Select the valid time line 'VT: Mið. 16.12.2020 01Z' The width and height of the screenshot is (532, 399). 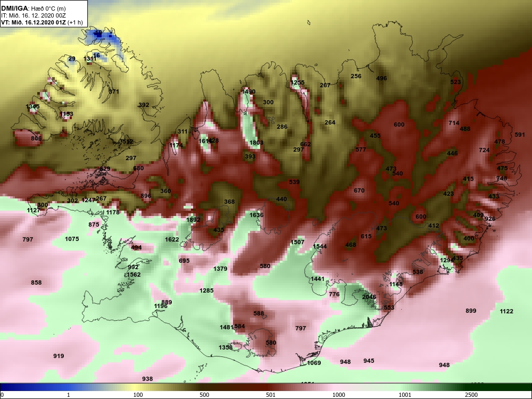click(x=34, y=22)
